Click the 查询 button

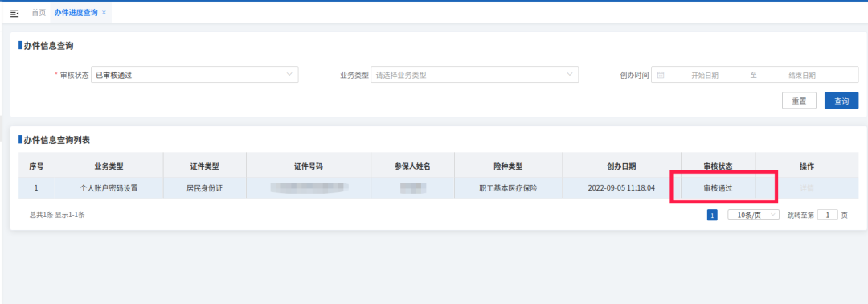click(841, 101)
